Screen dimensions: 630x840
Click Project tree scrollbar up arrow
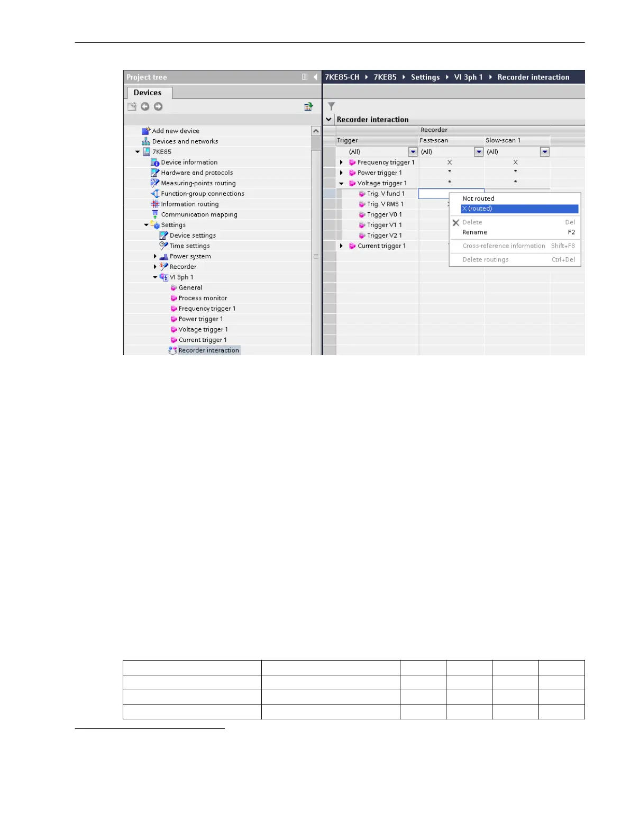[x=316, y=131]
